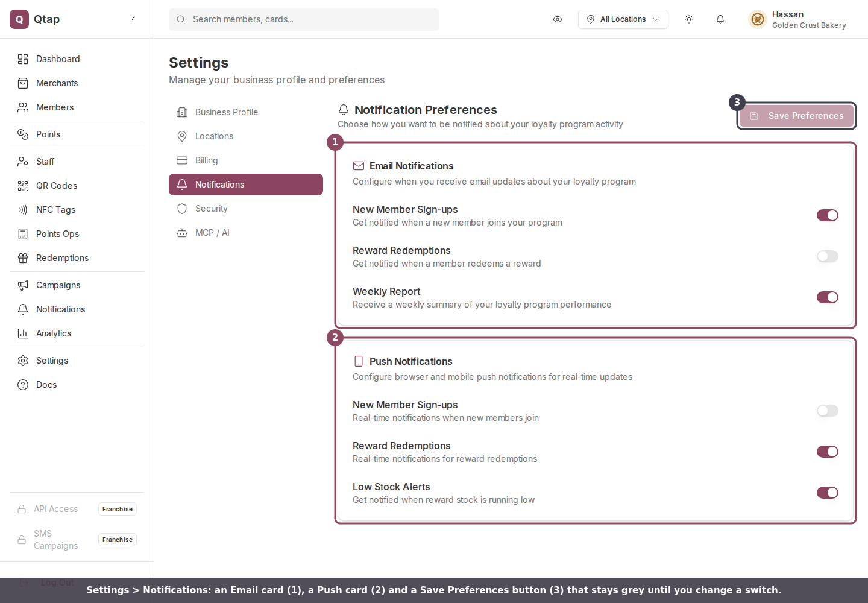868x603 pixels.
Task: Open the Business Profile settings tab
Action: 246,112
